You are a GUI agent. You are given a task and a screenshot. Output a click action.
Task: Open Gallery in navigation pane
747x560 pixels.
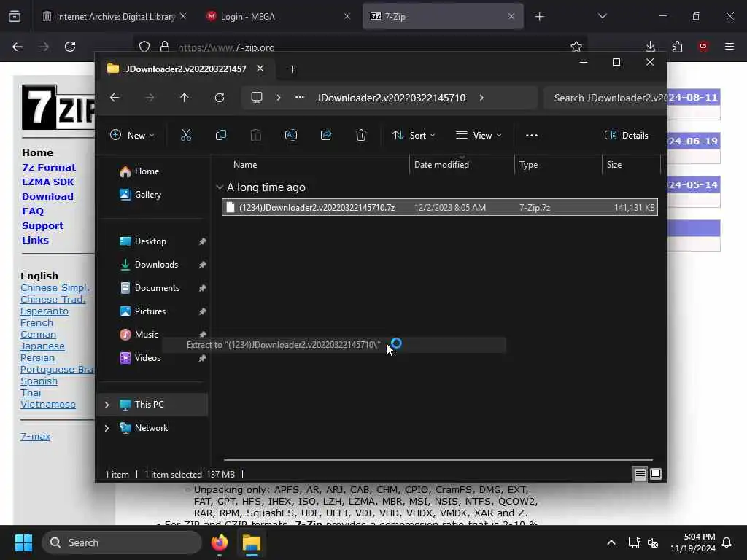tap(147, 195)
